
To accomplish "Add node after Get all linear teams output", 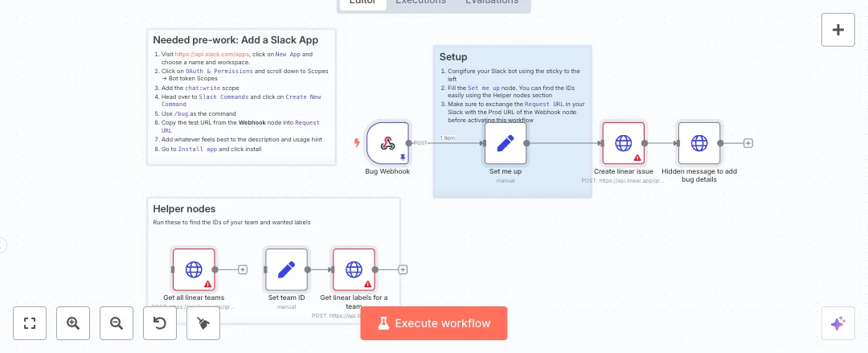I will pos(243,269).
